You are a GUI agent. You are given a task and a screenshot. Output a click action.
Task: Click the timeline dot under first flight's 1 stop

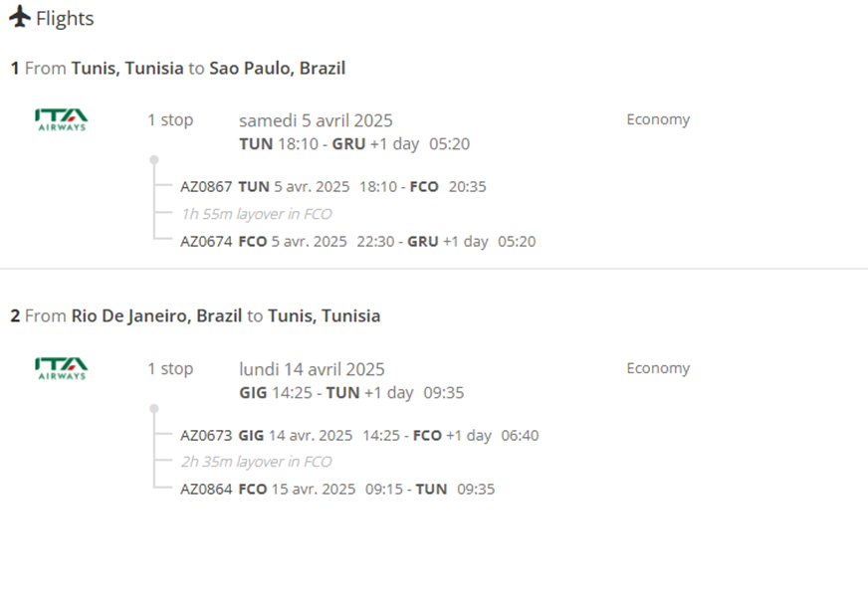[x=154, y=160]
